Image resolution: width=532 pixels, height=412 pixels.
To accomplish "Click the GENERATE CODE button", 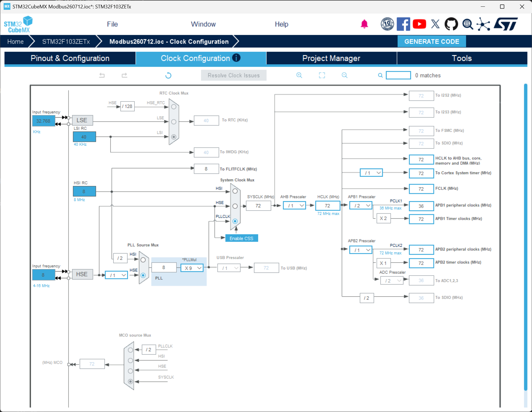I will coord(432,41).
